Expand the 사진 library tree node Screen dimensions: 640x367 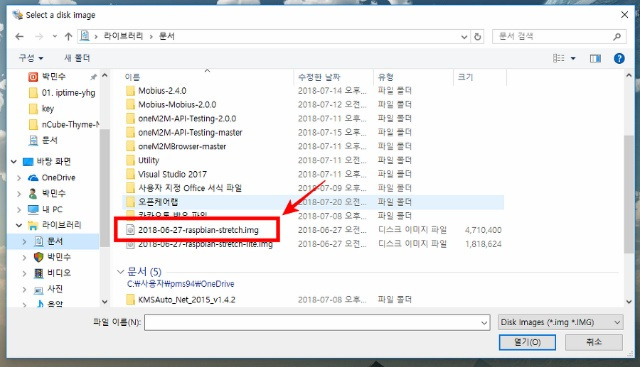click(24, 289)
